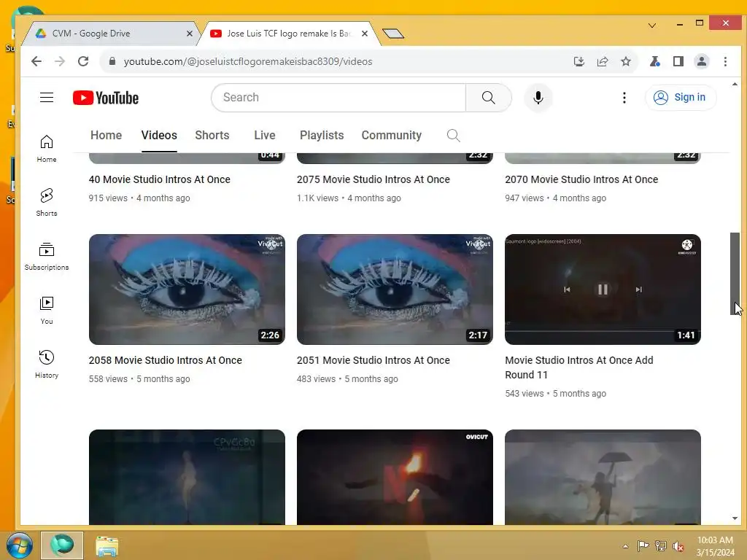
Task: Start voice search with microphone icon
Action: click(538, 98)
